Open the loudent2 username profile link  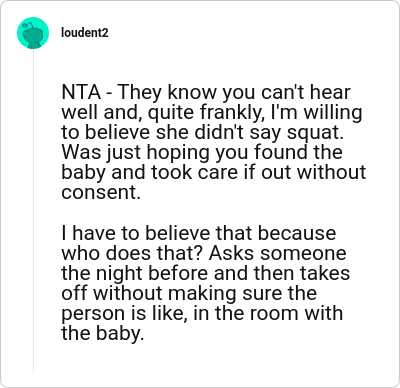coord(85,33)
